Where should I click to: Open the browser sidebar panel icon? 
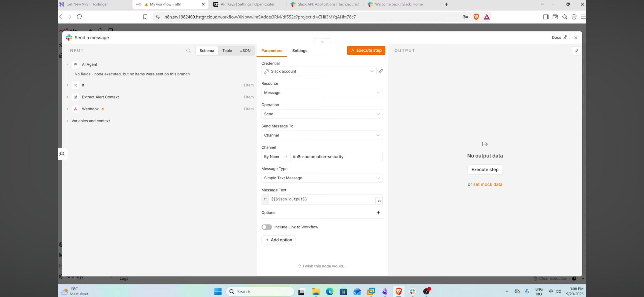tap(546, 17)
